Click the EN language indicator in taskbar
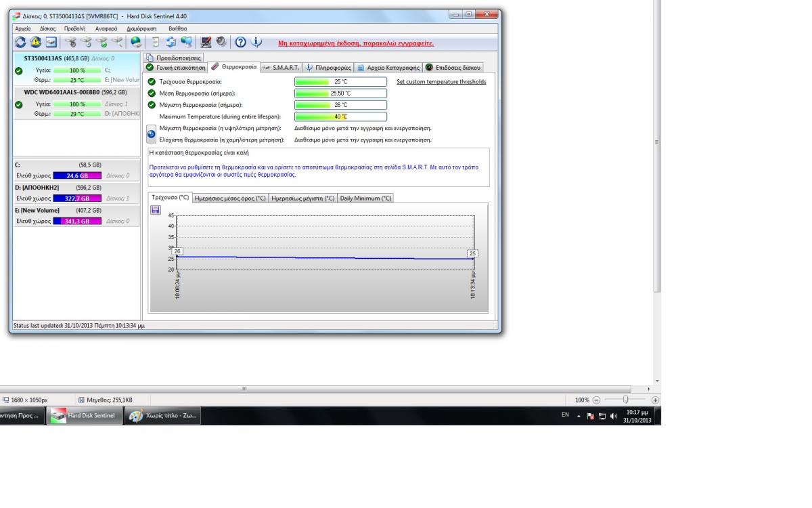The image size is (812, 508). (565, 415)
